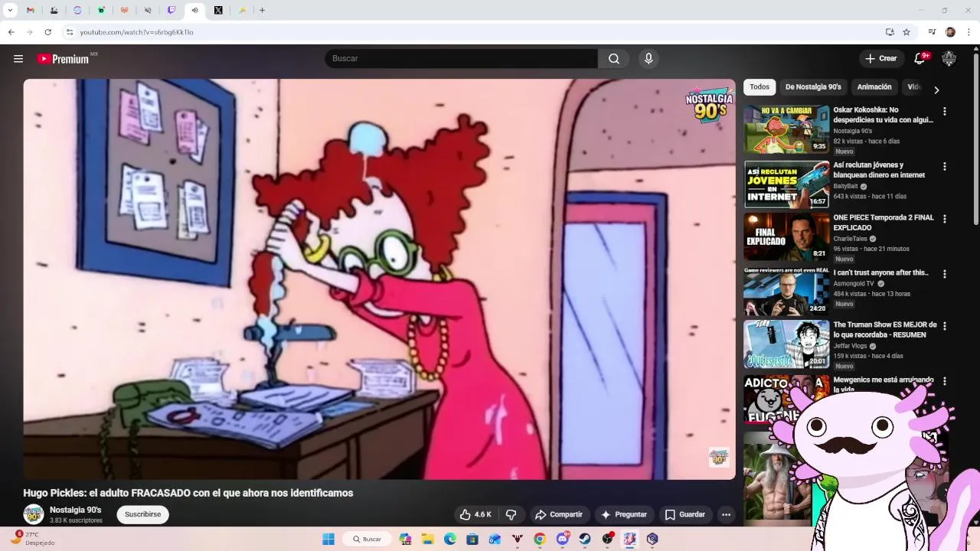Open the Nostalgia 90's channel name link
The height and width of the screenshot is (551, 980).
point(75,510)
